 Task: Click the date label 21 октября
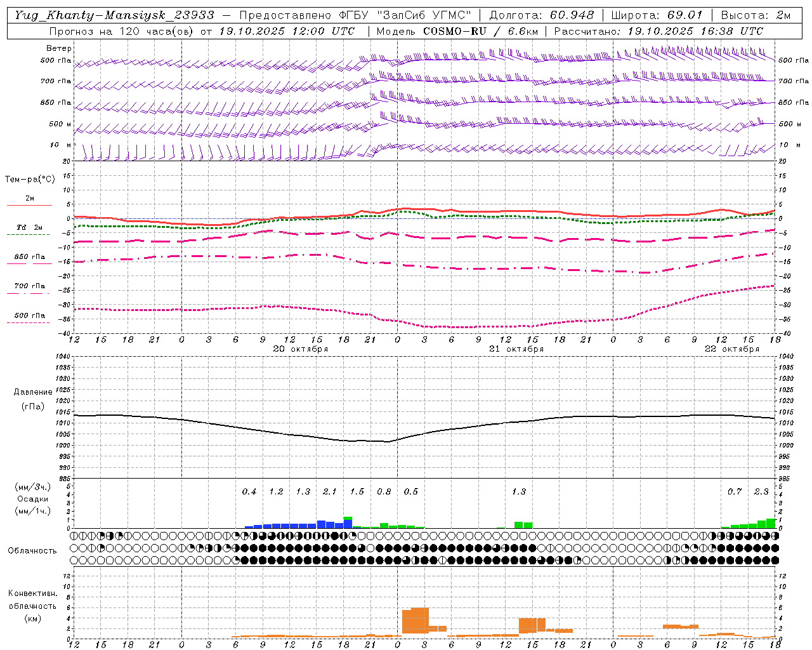coord(516,349)
